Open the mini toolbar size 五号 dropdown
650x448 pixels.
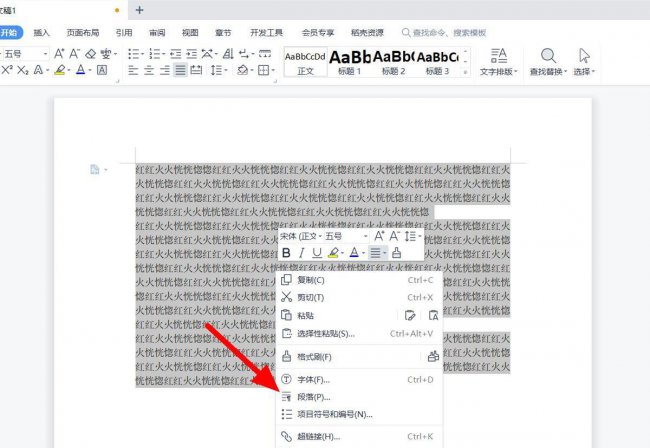click(x=365, y=236)
